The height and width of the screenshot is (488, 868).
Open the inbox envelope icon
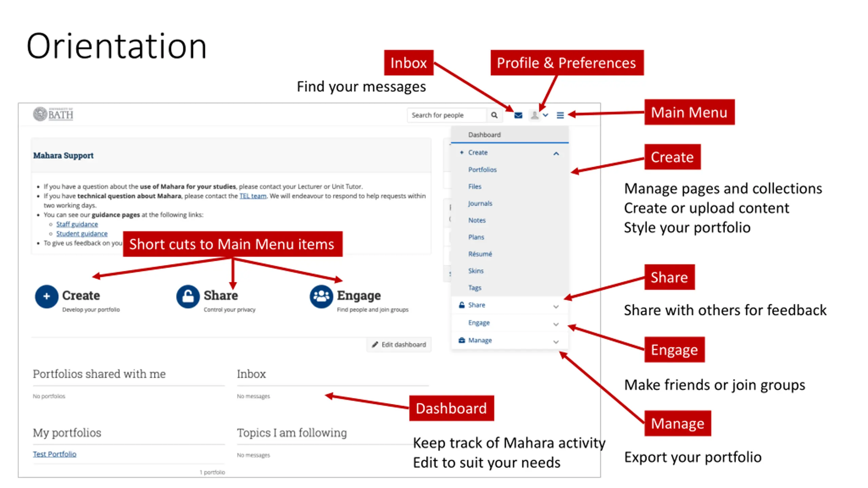pyautogui.click(x=518, y=115)
